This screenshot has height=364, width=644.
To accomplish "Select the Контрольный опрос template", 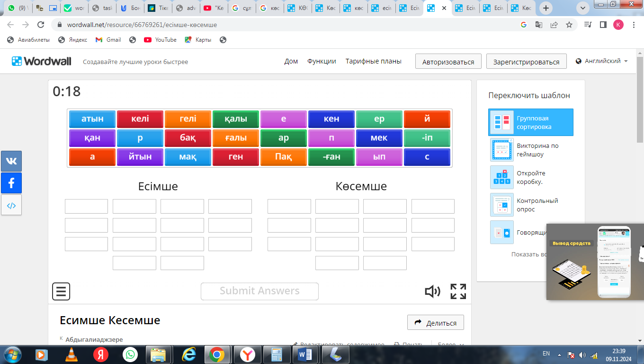I will point(531,205).
